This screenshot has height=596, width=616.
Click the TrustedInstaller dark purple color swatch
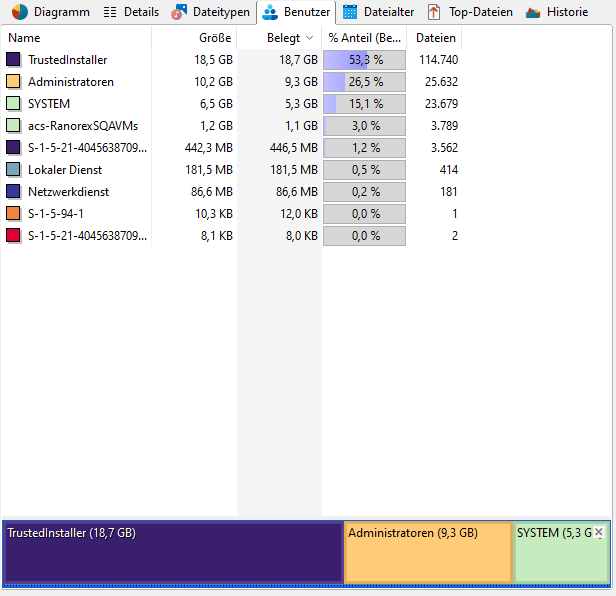pyautogui.click(x=13, y=60)
